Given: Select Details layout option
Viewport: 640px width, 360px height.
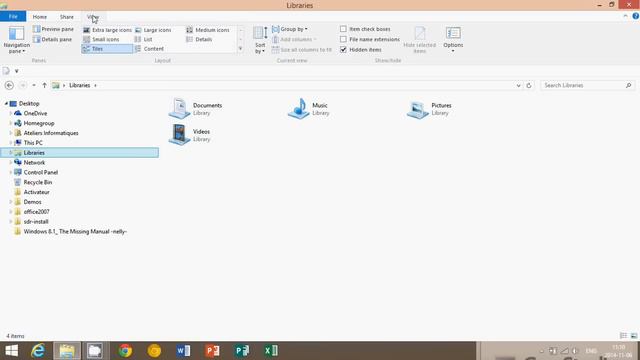Looking at the screenshot, I should 199,40.
